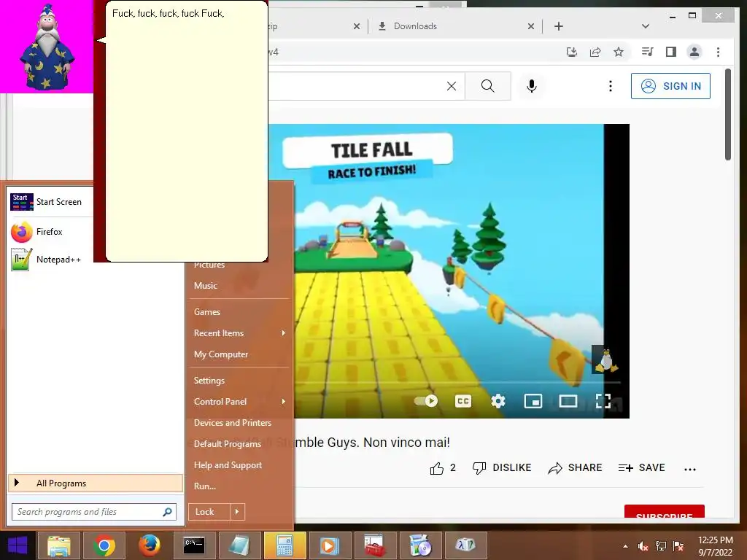Expand the arrow next to Lock
This screenshot has height=560, width=747.
(237, 512)
